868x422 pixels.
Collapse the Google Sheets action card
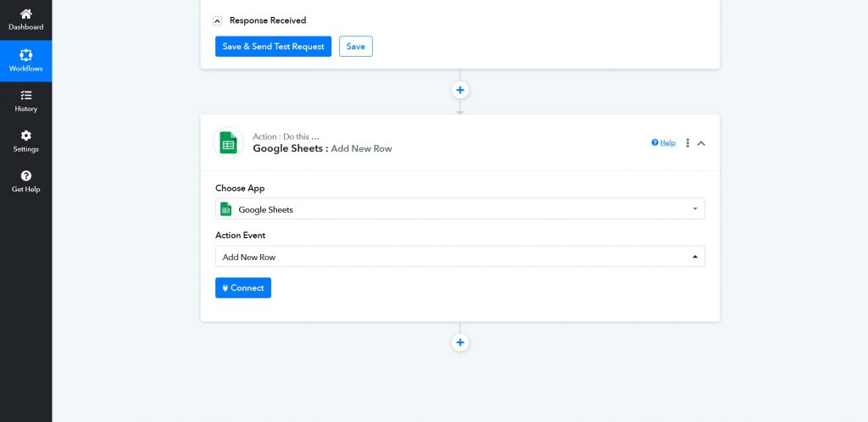(701, 143)
